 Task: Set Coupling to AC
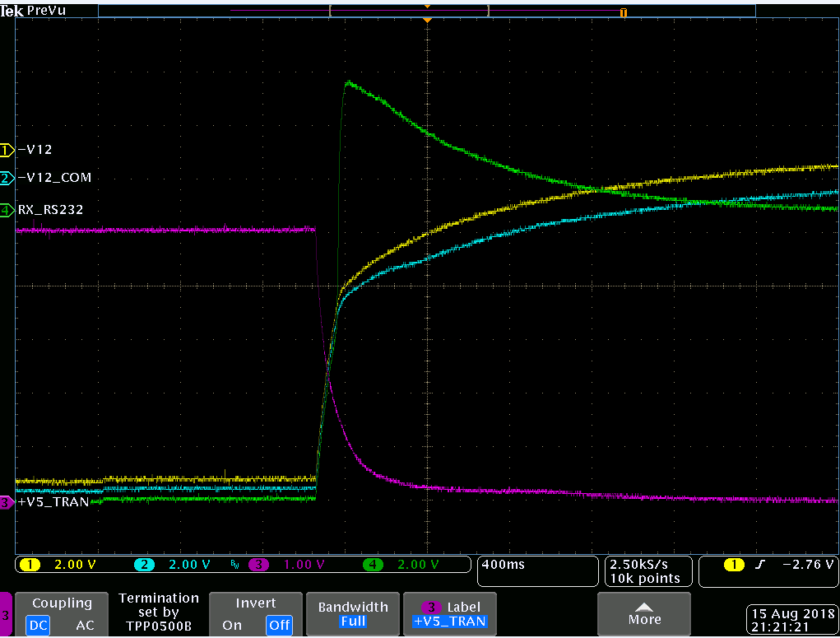[x=85, y=625]
